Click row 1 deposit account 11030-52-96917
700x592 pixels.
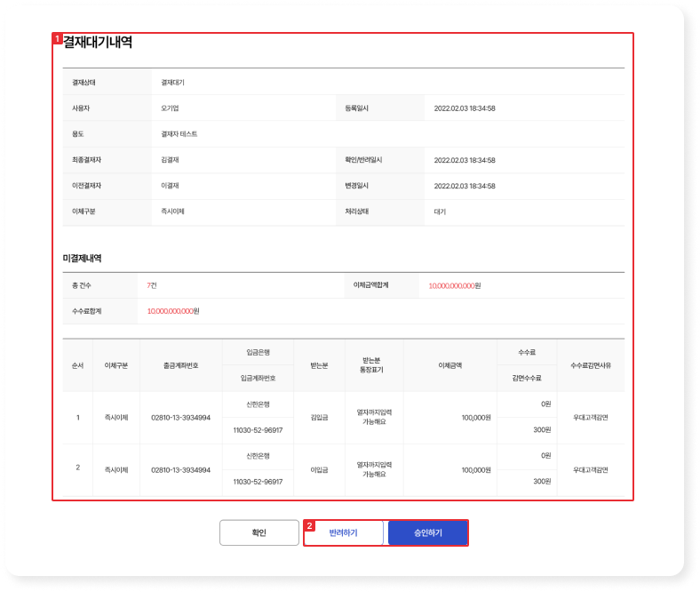pyautogui.click(x=258, y=430)
